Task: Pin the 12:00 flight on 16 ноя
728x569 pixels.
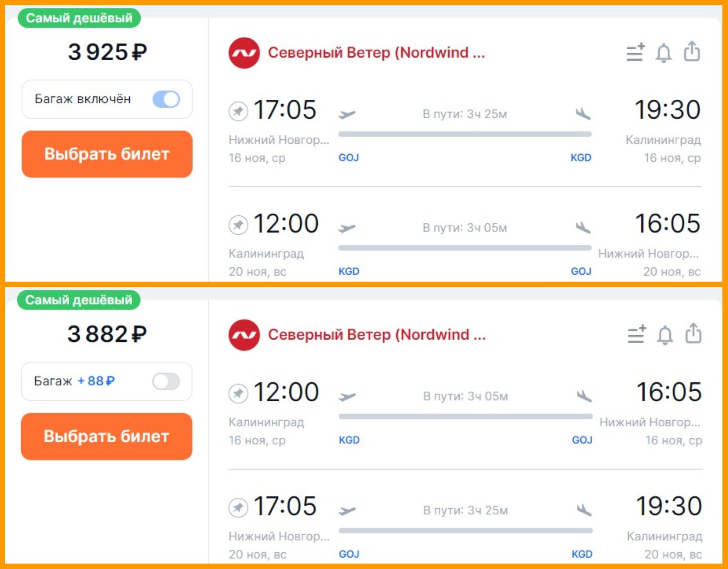Action: click(238, 393)
